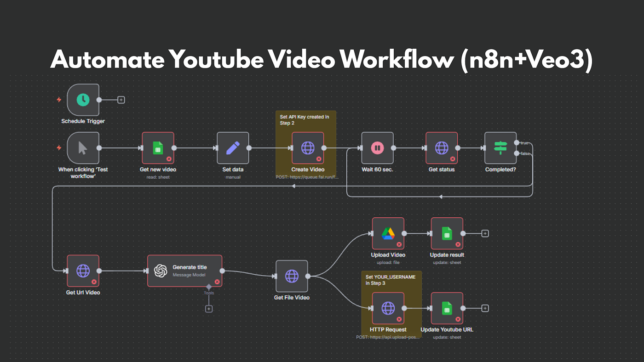Image resolution: width=644 pixels, height=362 pixels.
Task: Select the Update result Sheets node
Action: click(x=447, y=233)
